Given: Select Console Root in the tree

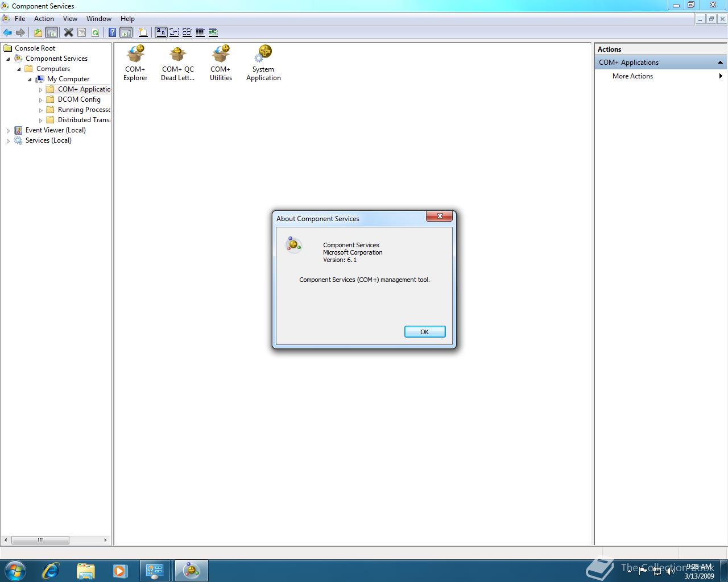Looking at the screenshot, I should [35, 48].
